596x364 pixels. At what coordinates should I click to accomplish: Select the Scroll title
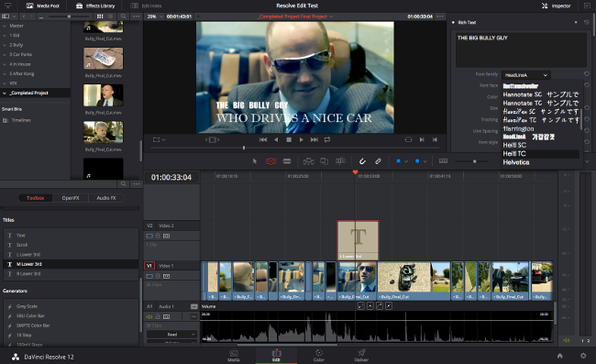click(71, 245)
